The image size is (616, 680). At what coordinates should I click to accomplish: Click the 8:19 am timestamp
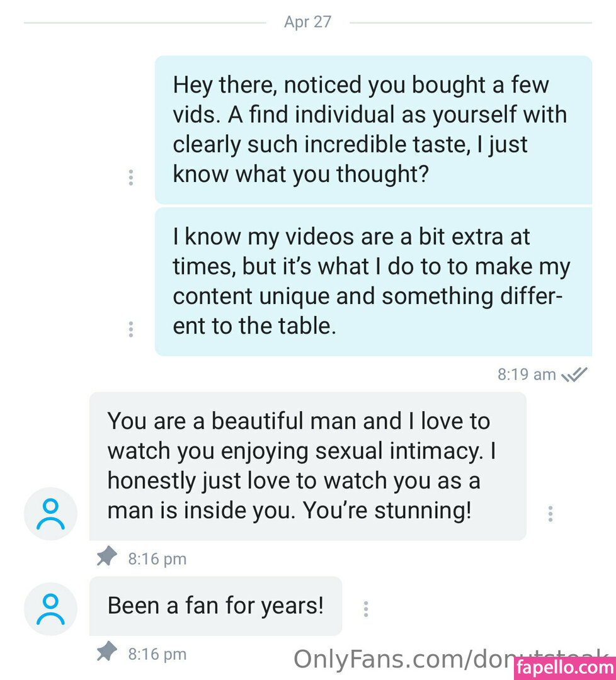point(527,375)
